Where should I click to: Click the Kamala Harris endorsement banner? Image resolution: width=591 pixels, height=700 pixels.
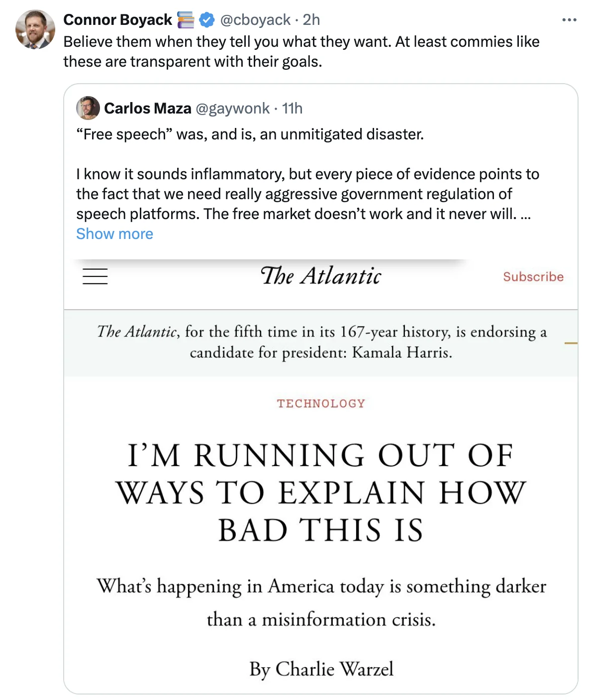321,342
